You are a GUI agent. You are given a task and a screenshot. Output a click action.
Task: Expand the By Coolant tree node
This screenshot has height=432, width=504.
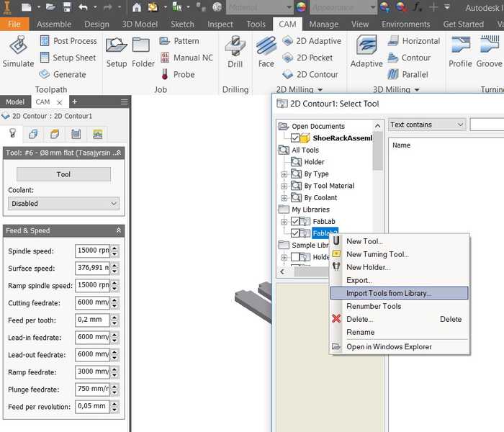click(284, 198)
